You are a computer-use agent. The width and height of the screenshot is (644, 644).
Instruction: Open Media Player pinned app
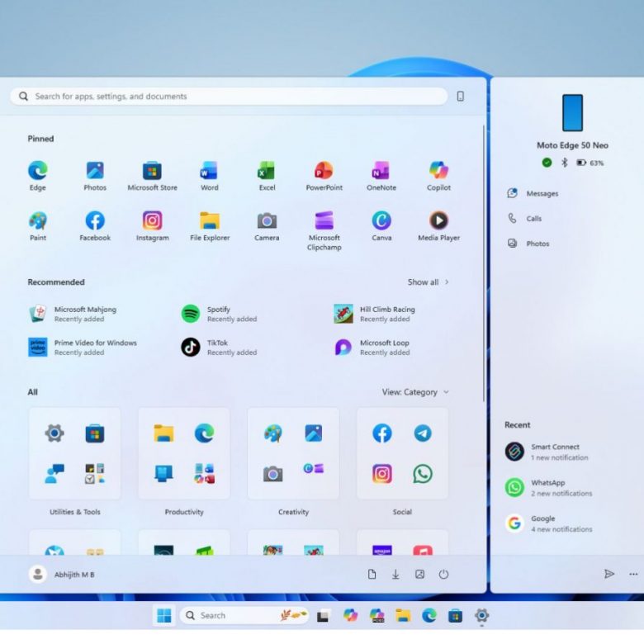pyautogui.click(x=438, y=226)
